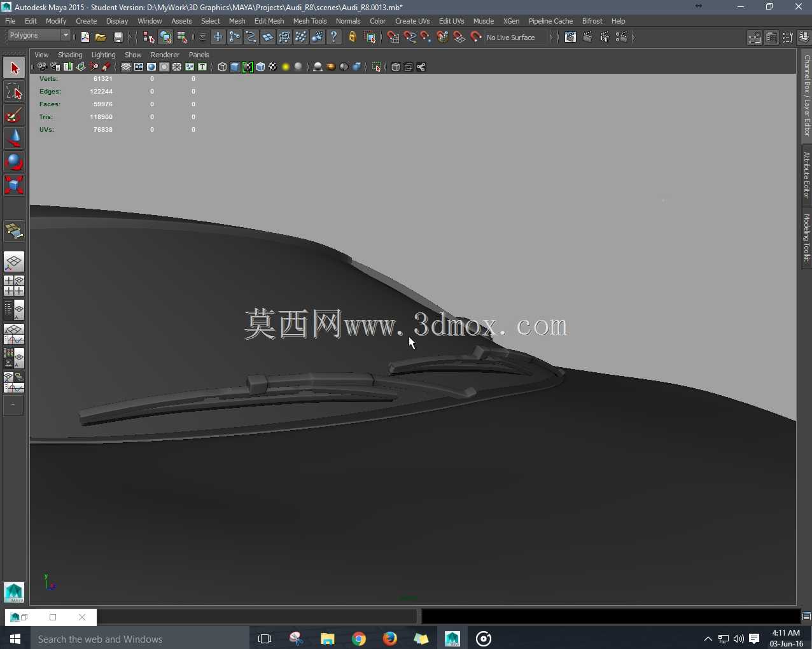Viewport: 812px width, 649px height.
Task: Open the Mesh Tools menu
Action: tap(310, 21)
